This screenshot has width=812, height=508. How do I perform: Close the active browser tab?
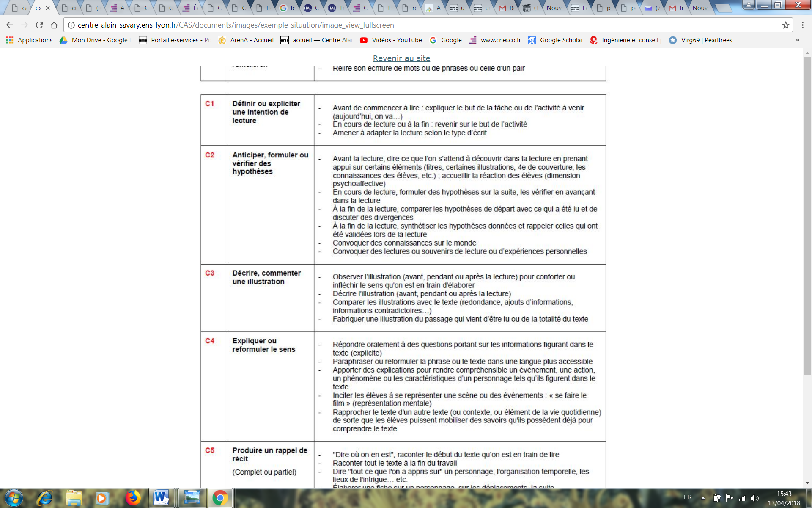[x=48, y=8]
